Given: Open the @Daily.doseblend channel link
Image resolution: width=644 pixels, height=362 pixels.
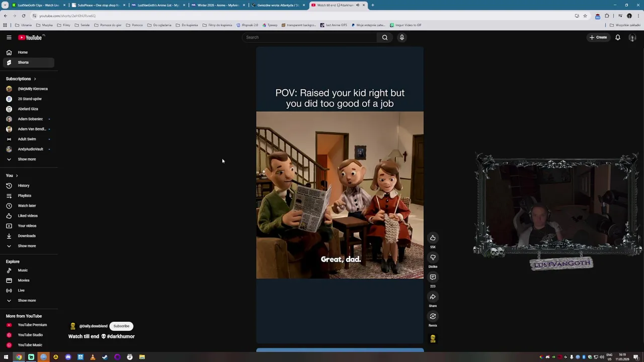Looking at the screenshot, I should (93, 326).
